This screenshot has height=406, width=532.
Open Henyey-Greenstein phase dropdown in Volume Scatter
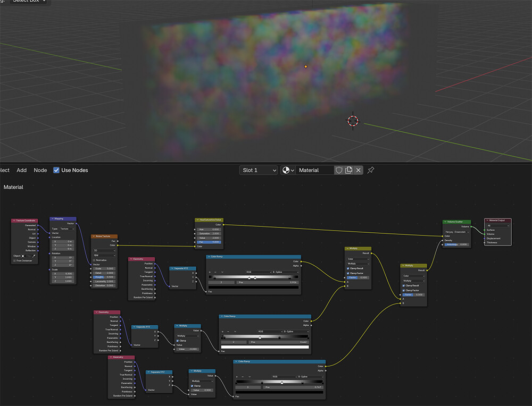[x=456, y=232]
